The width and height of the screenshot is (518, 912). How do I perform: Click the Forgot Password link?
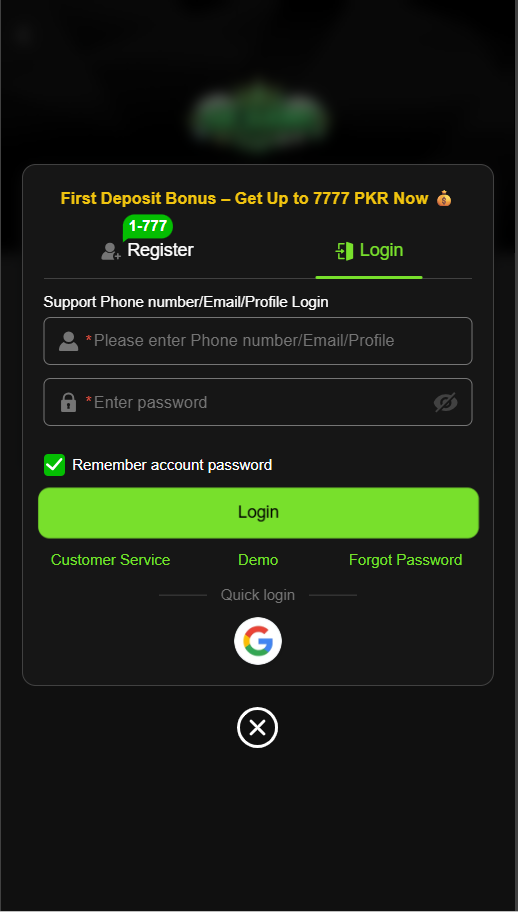coord(406,560)
